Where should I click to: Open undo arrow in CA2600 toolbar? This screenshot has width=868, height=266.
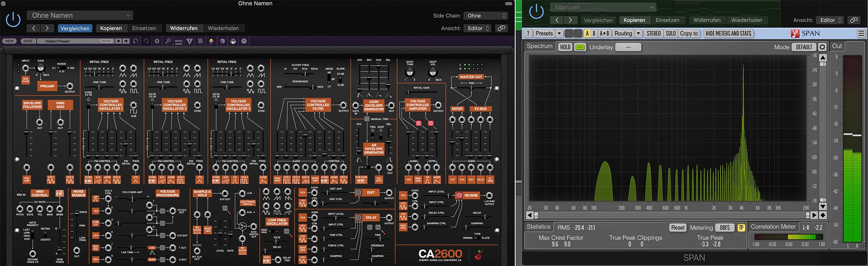tap(135, 41)
